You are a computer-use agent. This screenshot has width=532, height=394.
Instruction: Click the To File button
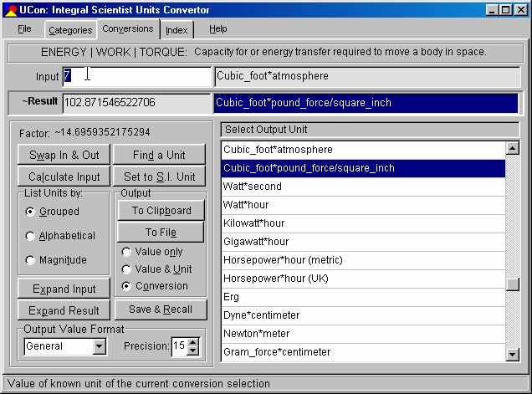point(161,232)
